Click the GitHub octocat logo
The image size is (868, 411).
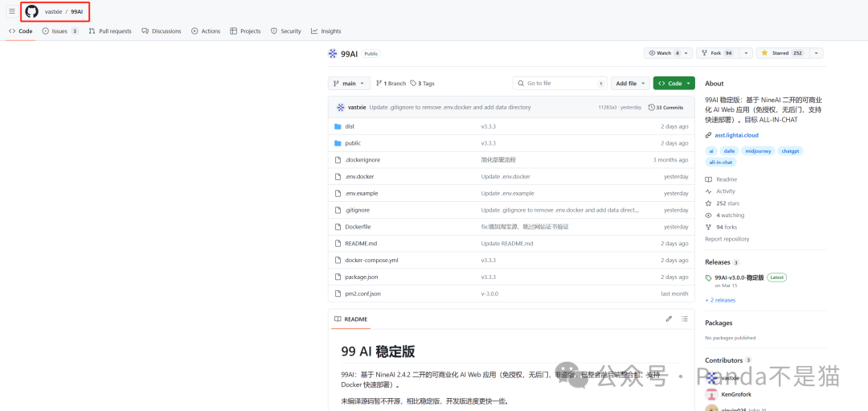tap(32, 11)
